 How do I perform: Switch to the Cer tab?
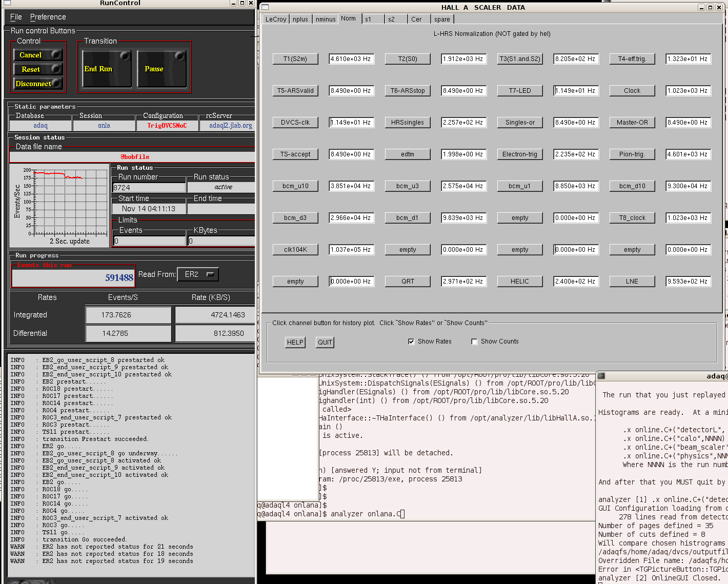pyautogui.click(x=419, y=19)
